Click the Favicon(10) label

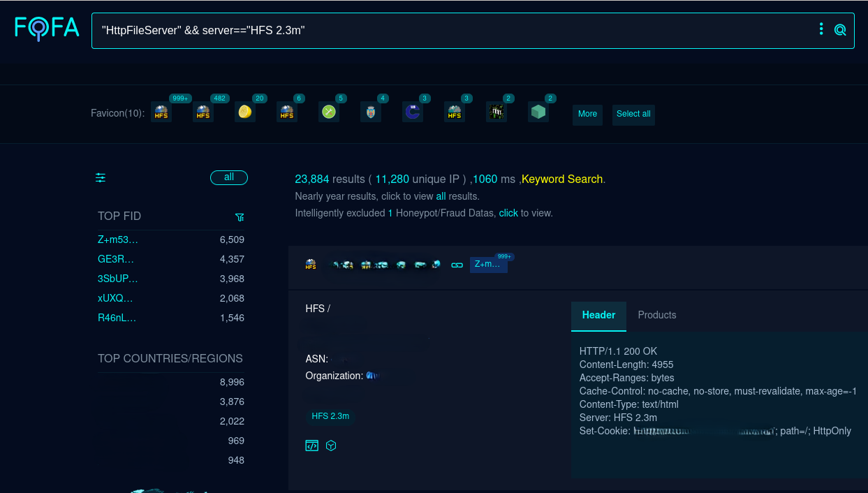coord(118,113)
